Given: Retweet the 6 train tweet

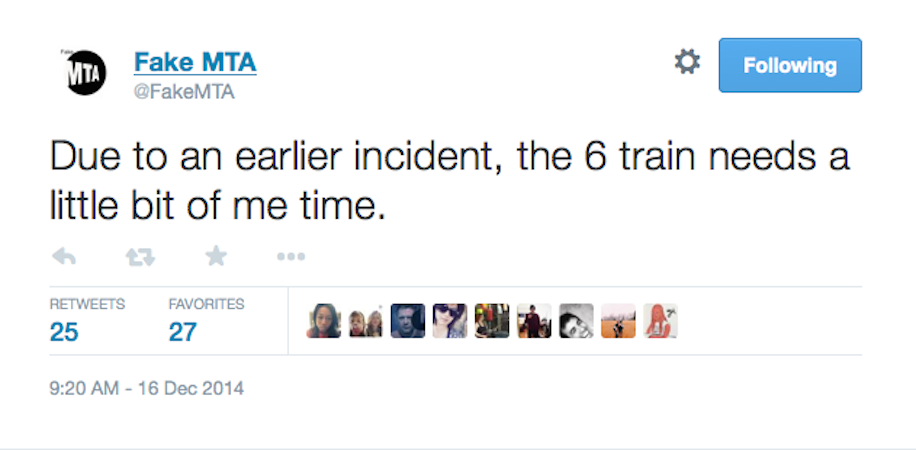Looking at the screenshot, I should [x=140, y=257].
